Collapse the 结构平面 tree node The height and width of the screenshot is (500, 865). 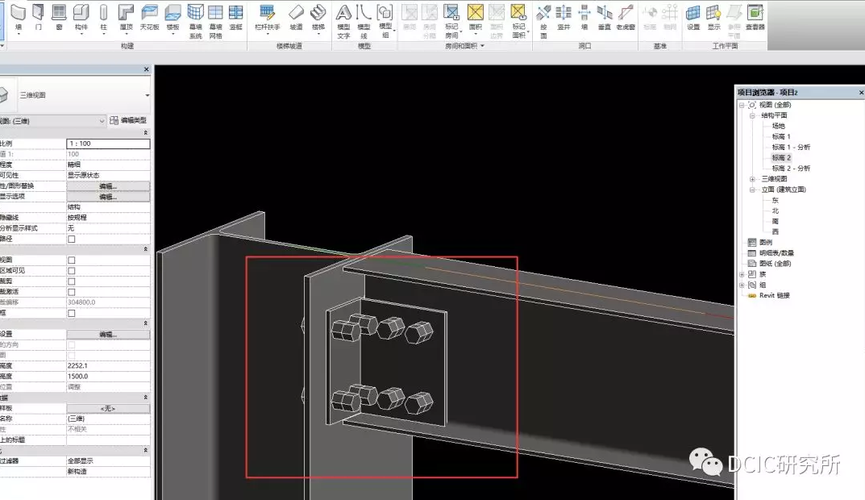(x=752, y=116)
